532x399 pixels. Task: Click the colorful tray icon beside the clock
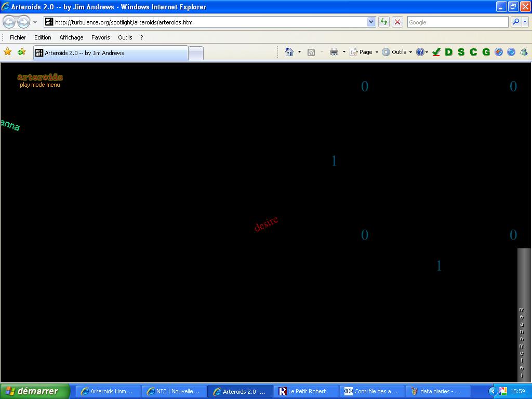(503, 391)
